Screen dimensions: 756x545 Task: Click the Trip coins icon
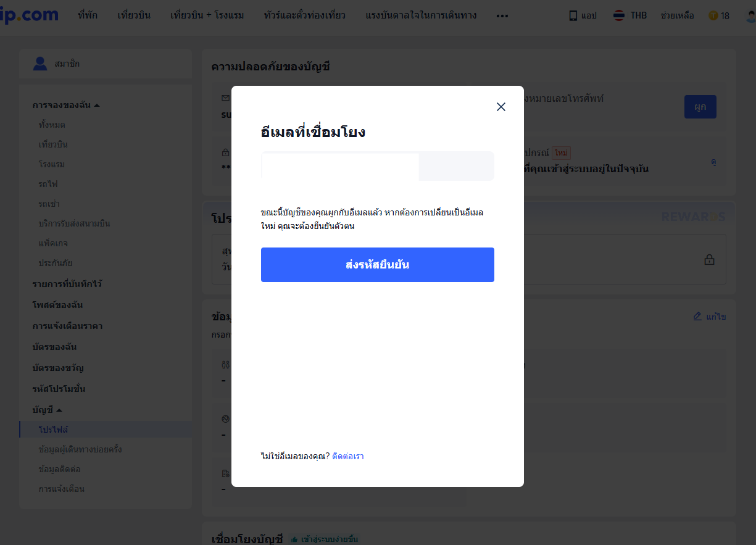[x=713, y=15]
